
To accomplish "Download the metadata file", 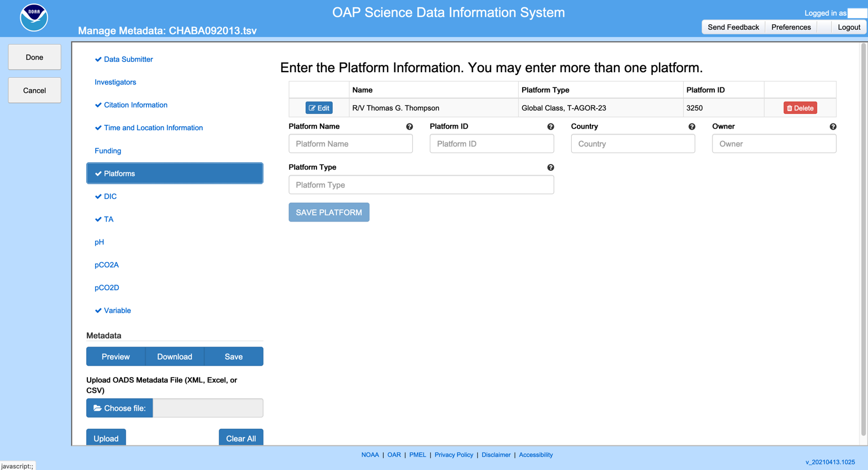I will tap(175, 357).
